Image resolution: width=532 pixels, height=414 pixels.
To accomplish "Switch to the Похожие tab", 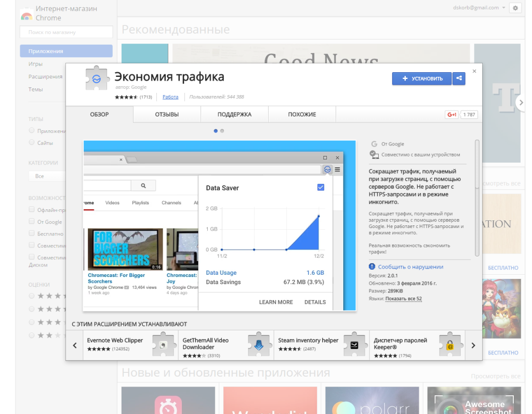I will [x=302, y=114].
